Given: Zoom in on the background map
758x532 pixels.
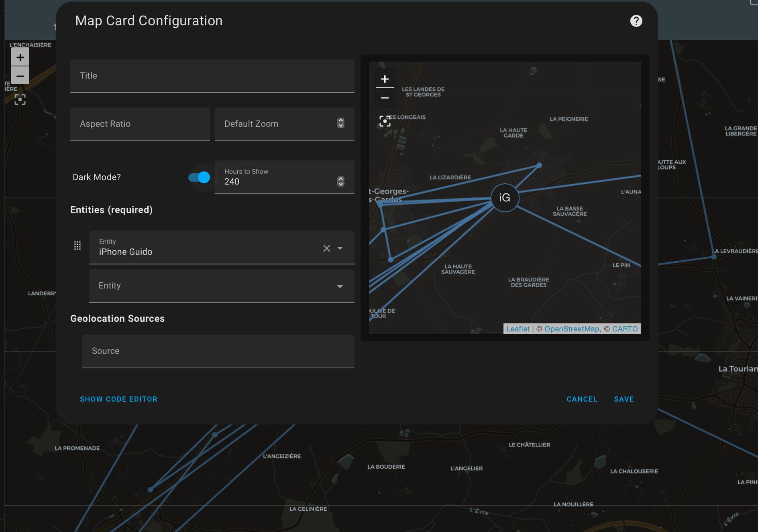Looking at the screenshot, I should [x=20, y=57].
